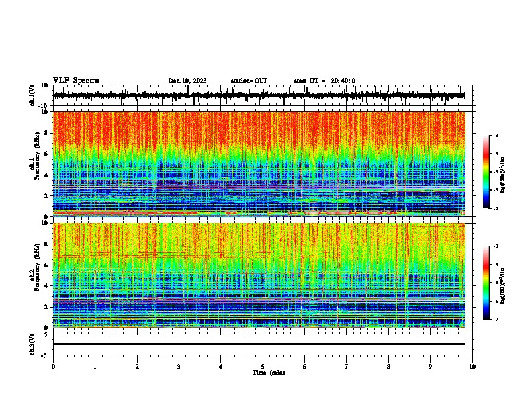
Task: Click the ch.1(V) waveform axis label
Action: 32,95
